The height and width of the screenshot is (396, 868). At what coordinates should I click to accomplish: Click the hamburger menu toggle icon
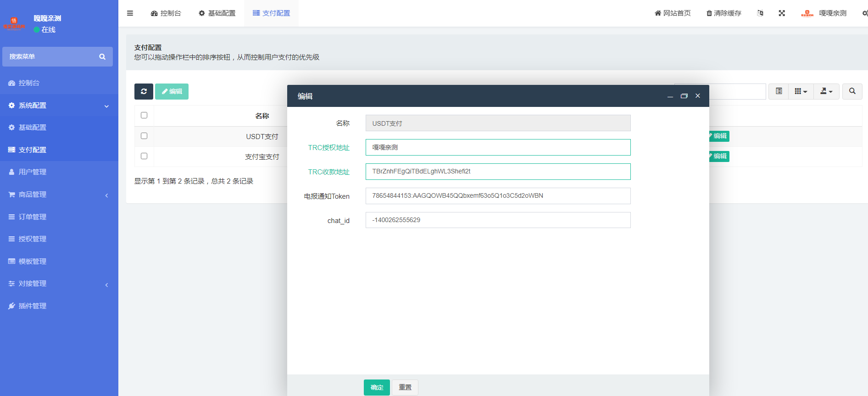coord(130,13)
